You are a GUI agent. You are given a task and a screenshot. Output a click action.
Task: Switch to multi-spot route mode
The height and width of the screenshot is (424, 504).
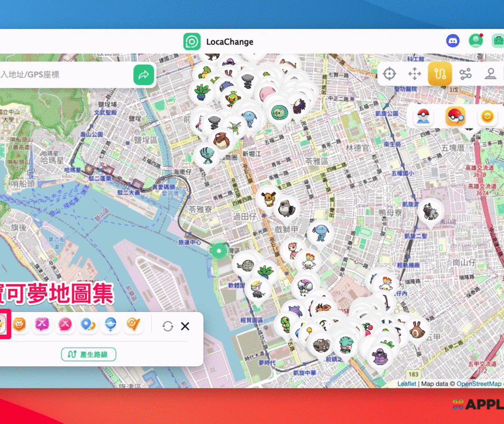[x=465, y=74]
